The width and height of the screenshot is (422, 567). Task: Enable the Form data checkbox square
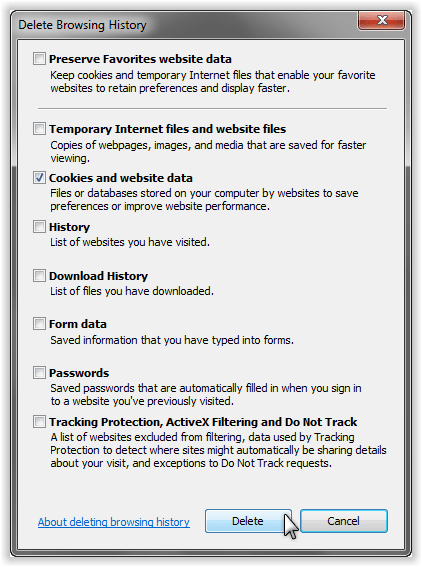point(39,324)
